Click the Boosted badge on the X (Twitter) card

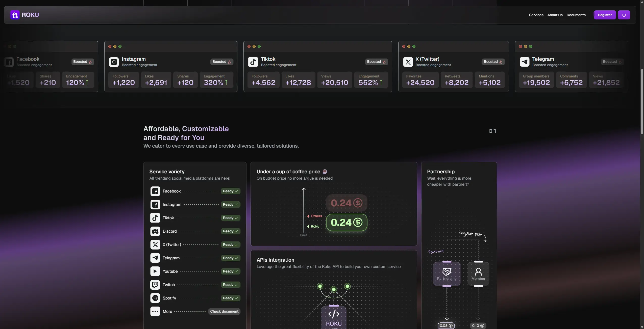pos(493,62)
